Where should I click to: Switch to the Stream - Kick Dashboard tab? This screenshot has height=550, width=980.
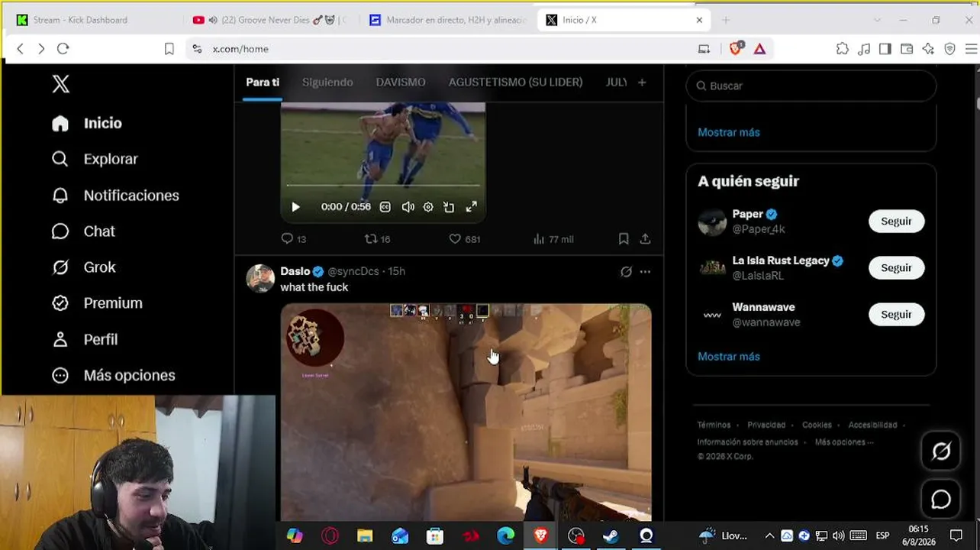click(95, 20)
